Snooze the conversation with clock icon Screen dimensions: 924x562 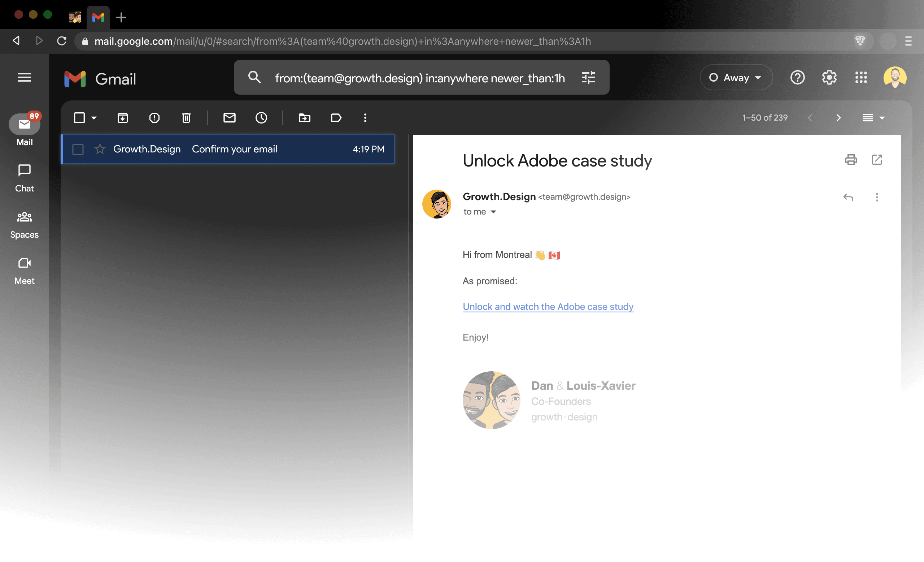click(x=261, y=118)
